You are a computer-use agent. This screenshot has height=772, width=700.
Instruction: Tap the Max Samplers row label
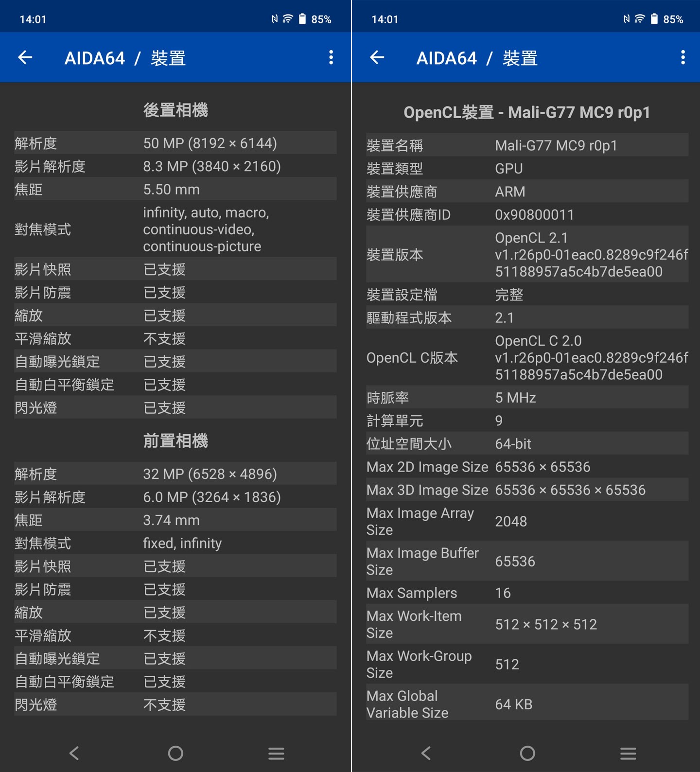(412, 593)
